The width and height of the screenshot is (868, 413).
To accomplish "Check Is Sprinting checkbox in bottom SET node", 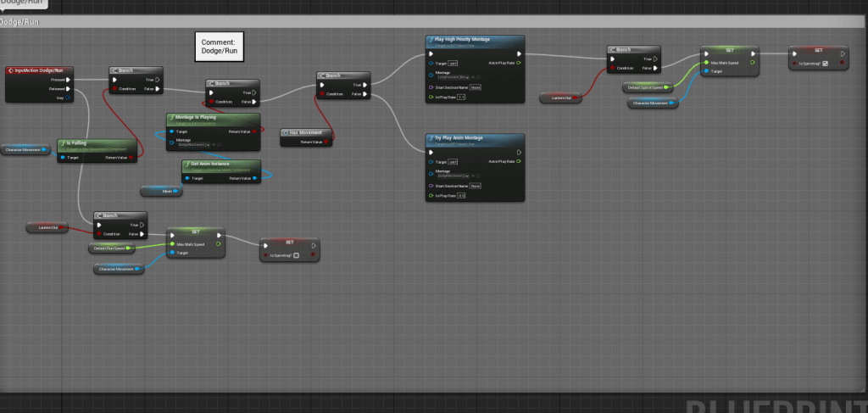I will coord(296,254).
